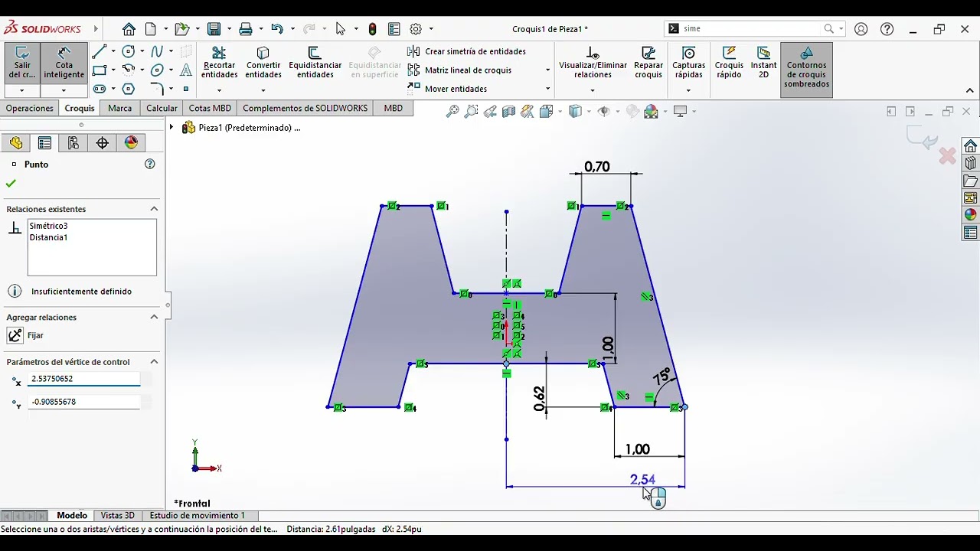Click Convertir entidades tool
980x551 pixels.
coord(263,62)
